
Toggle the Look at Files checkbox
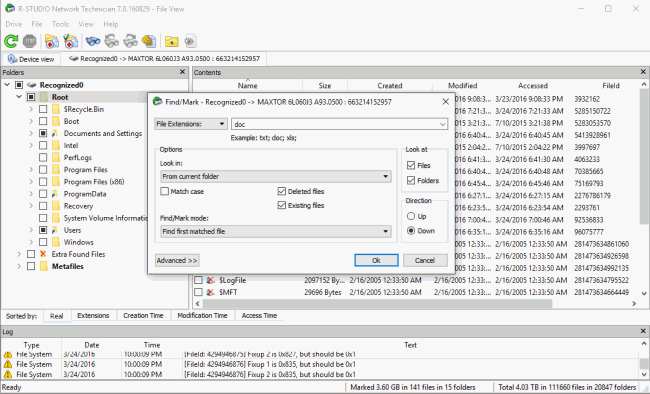point(411,165)
